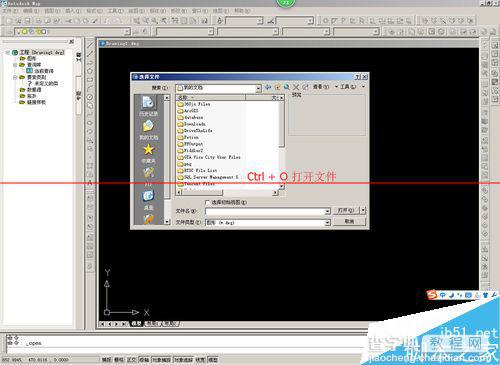Click the Search the Web icon
Viewport: 500px width, 365px height.
point(286,87)
